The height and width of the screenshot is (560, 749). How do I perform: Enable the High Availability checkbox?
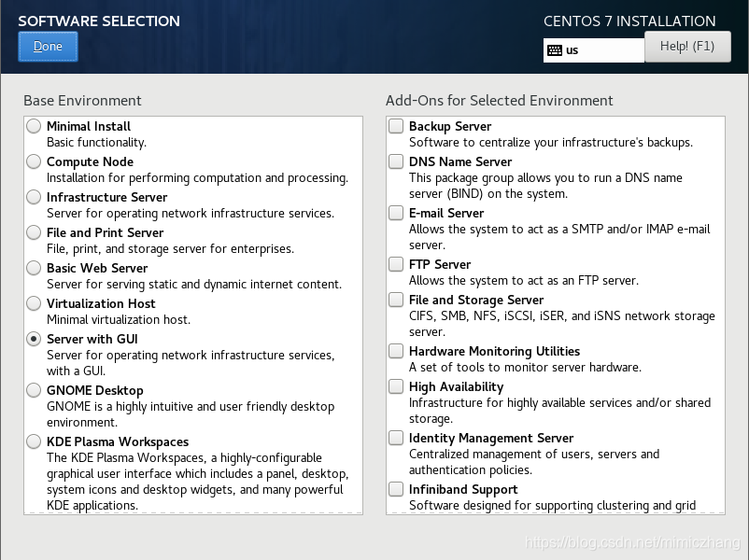396,386
